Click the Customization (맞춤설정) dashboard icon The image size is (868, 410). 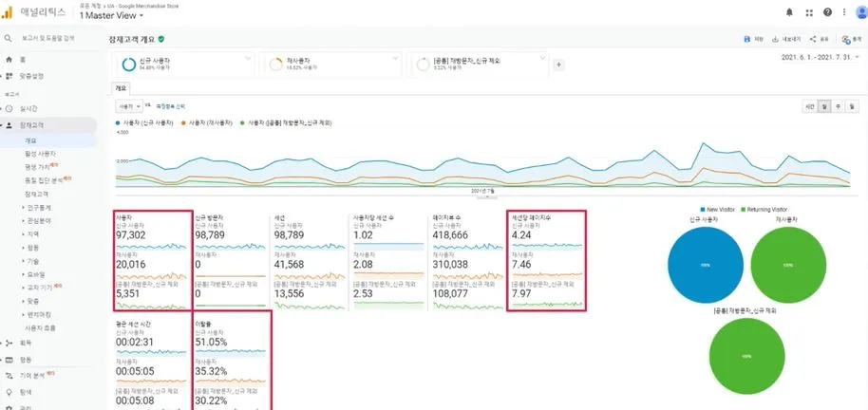click(x=9, y=76)
